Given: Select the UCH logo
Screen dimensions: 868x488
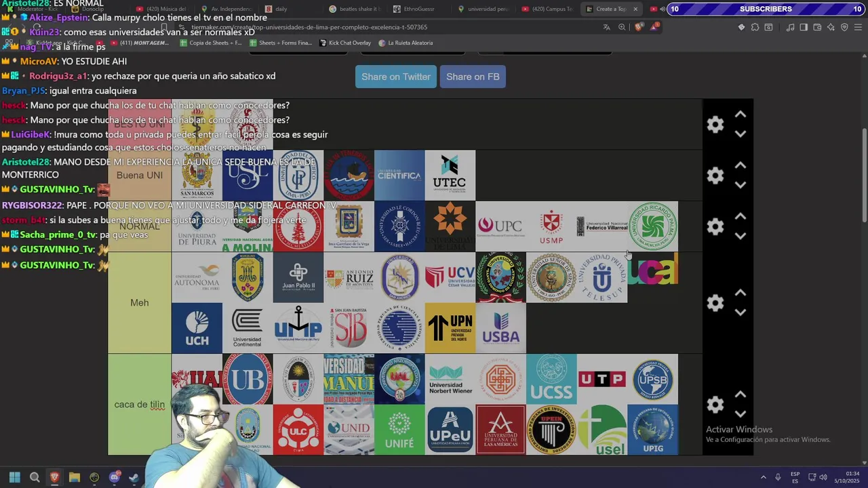Looking at the screenshot, I should pos(197,328).
